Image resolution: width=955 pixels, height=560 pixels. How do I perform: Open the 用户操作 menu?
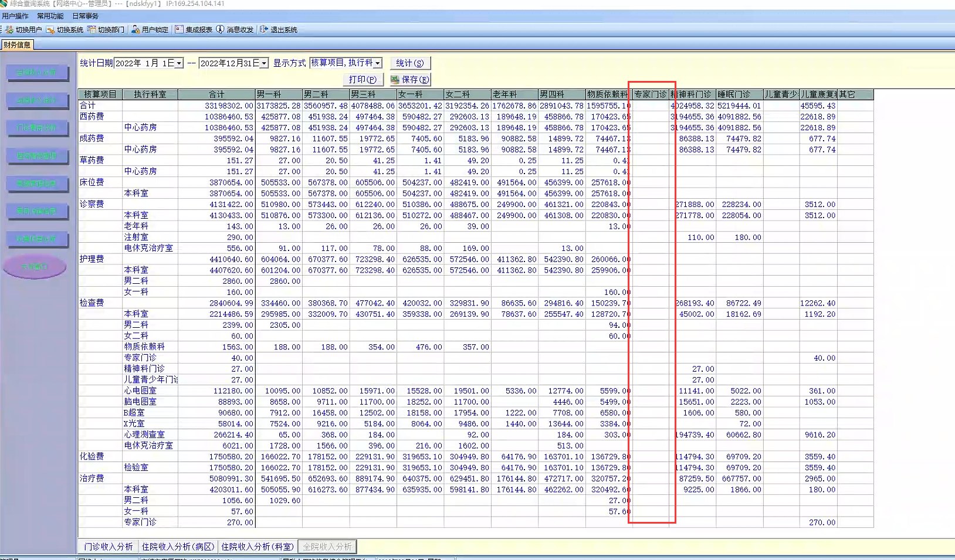(15, 16)
